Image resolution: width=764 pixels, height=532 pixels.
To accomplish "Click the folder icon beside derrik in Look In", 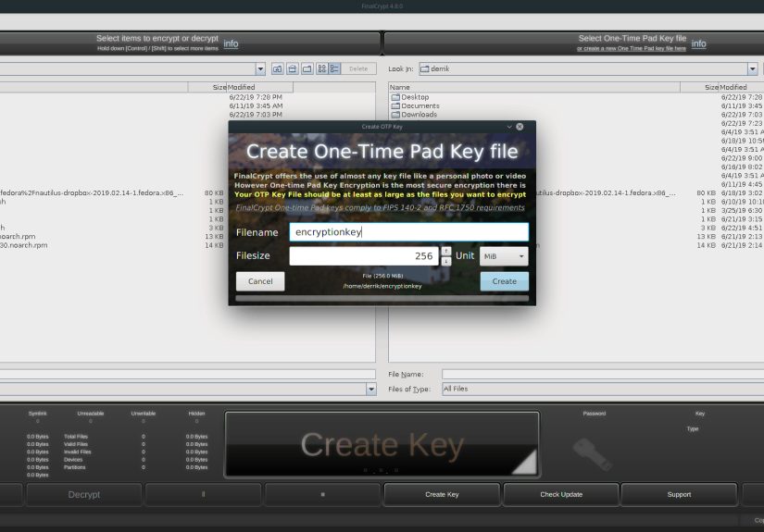I will pyautogui.click(x=425, y=69).
